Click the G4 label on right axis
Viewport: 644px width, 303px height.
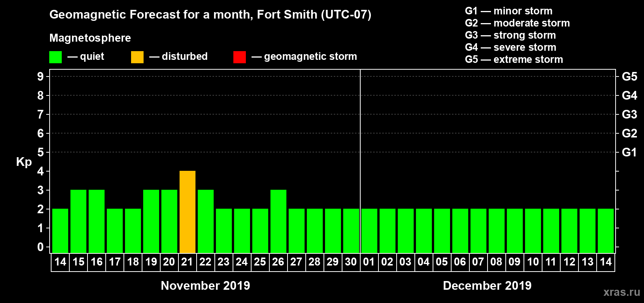(630, 95)
